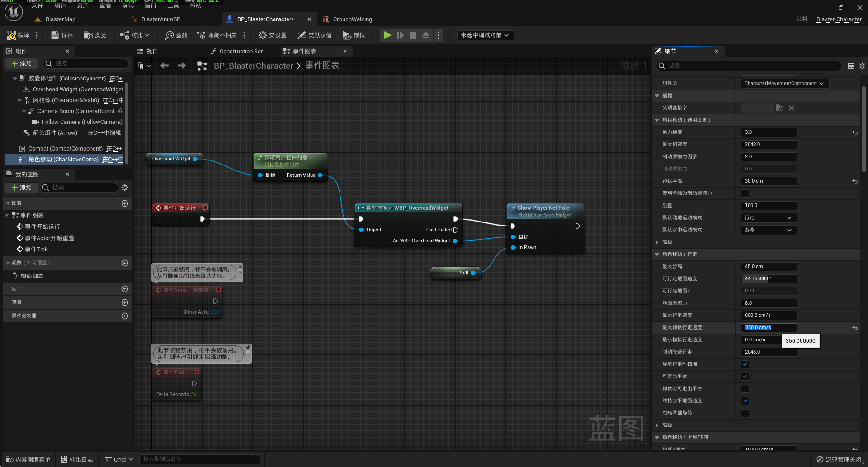Open play options three-dot menu
The width and height of the screenshot is (868, 467).
pos(439,35)
